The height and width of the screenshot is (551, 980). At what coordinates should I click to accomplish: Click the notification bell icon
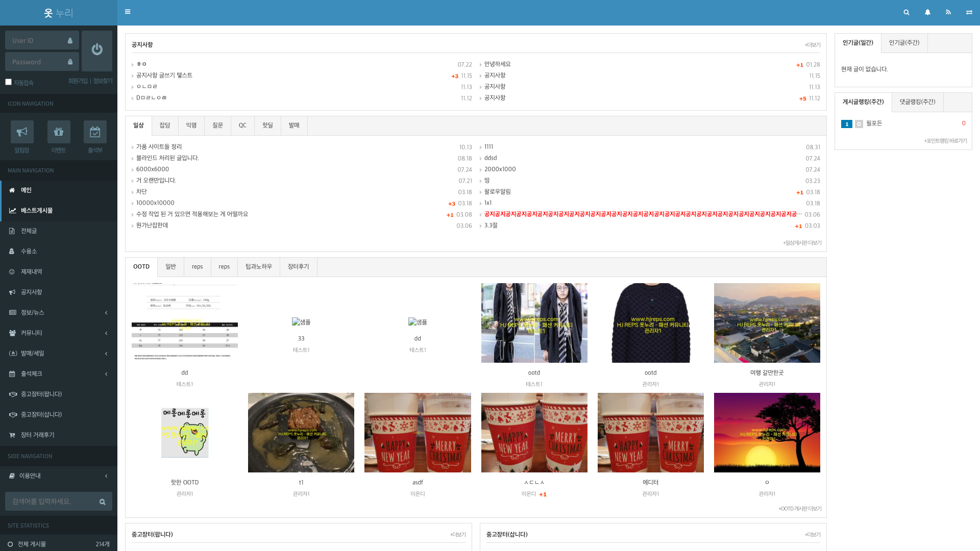coord(927,12)
